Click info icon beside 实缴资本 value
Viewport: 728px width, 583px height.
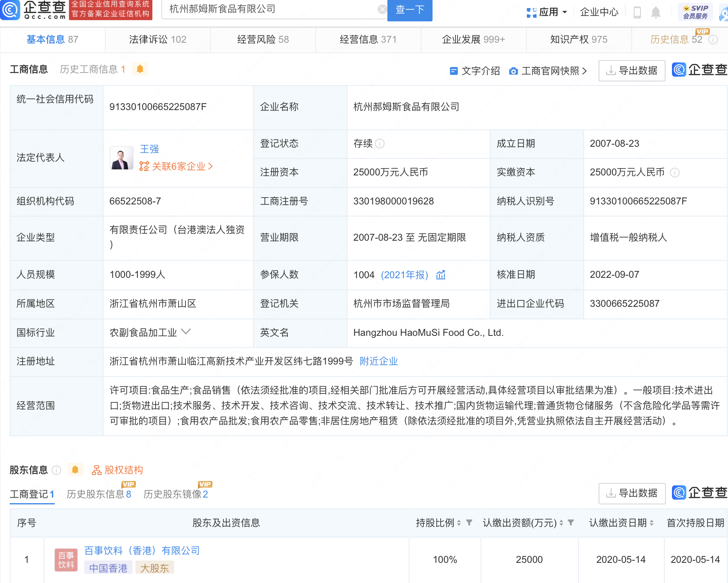coord(675,173)
